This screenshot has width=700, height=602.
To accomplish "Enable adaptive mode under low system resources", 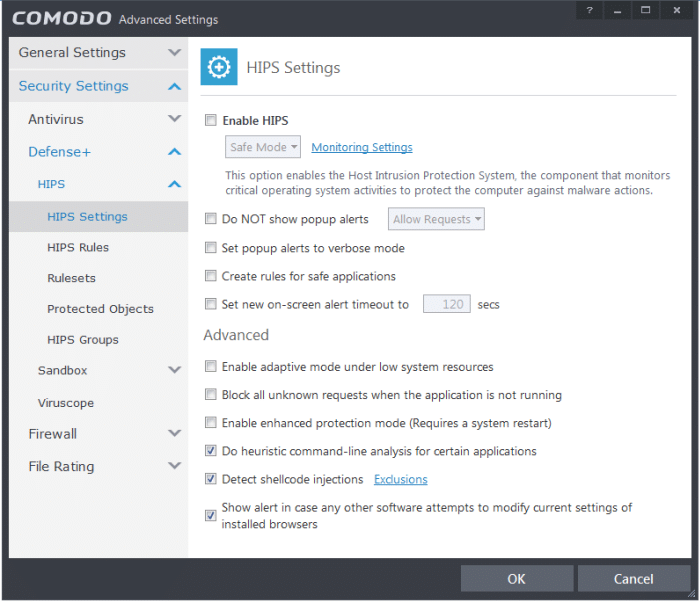I will click(211, 366).
